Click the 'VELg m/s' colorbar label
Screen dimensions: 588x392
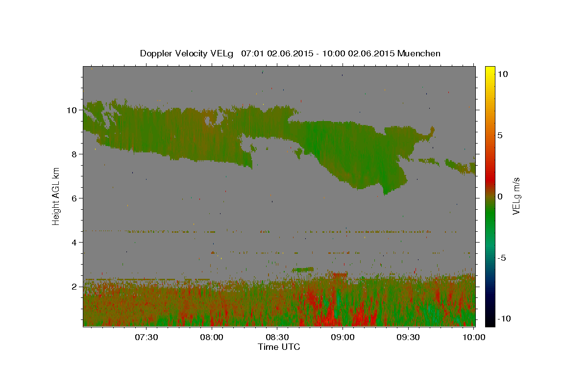(x=516, y=196)
